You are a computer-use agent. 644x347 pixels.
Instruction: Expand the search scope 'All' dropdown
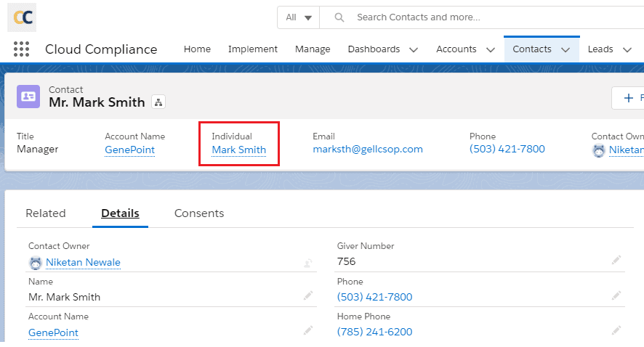click(x=299, y=17)
